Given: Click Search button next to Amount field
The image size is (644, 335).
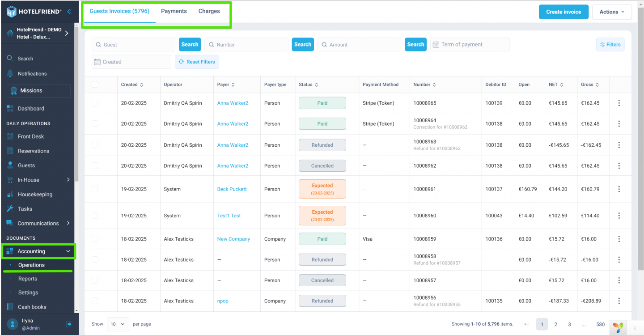Looking at the screenshot, I should [415, 45].
